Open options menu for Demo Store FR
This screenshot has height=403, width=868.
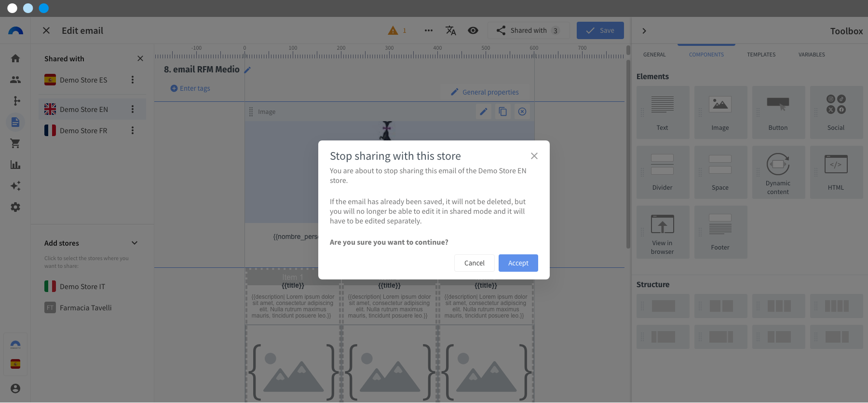(133, 130)
